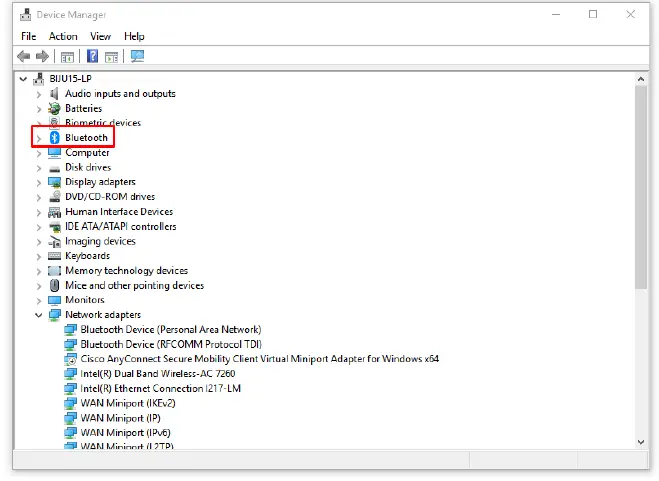Select the Biometric devices label
Screen dimensions: 659x481
point(103,123)
